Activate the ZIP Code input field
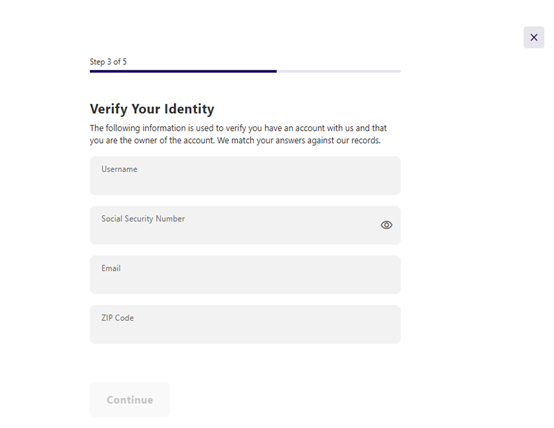Screen dimensions: 554x428 pos(245,324)
